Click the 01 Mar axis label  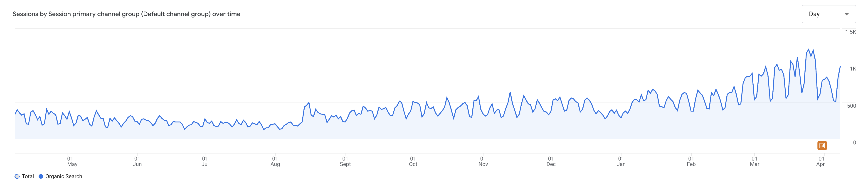coord(755,161)
